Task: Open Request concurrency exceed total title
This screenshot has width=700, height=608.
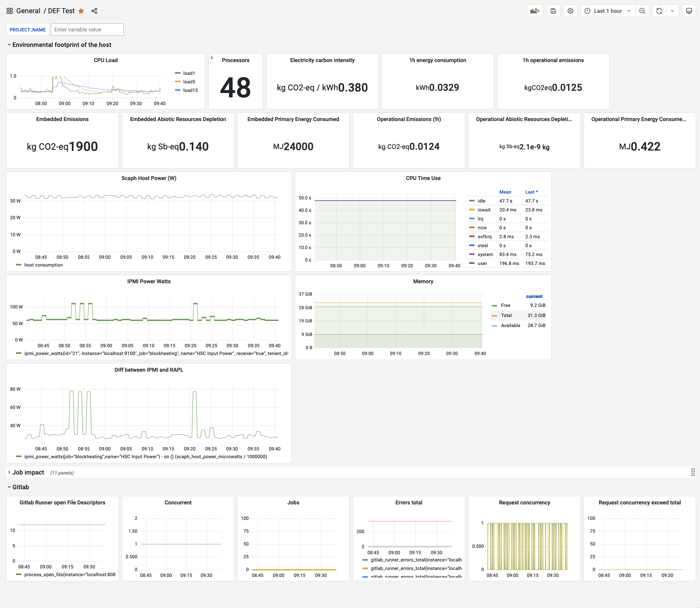Action: pyautogui.click(x=640, y=502)
